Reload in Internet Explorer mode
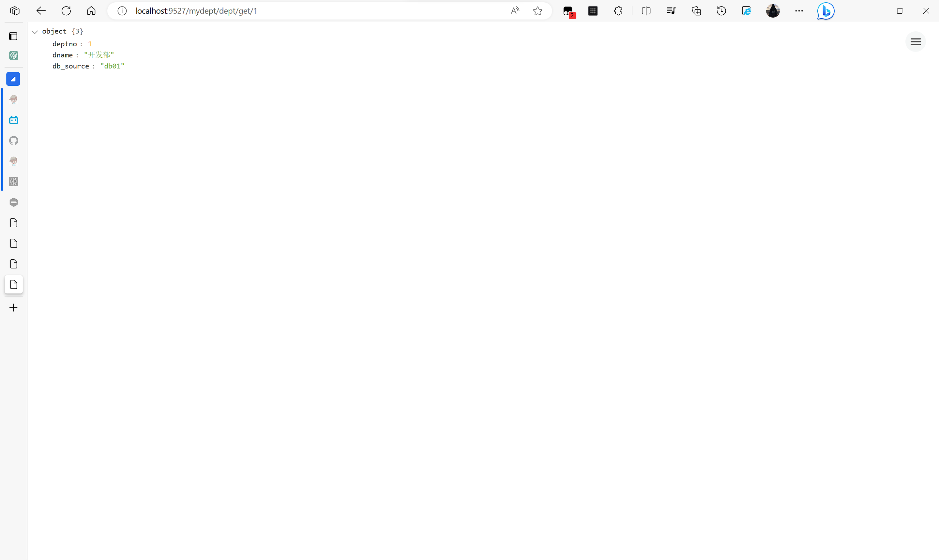The width and height of the screenshot is (939, 560). pyautogui.click(x=746, y=11)
